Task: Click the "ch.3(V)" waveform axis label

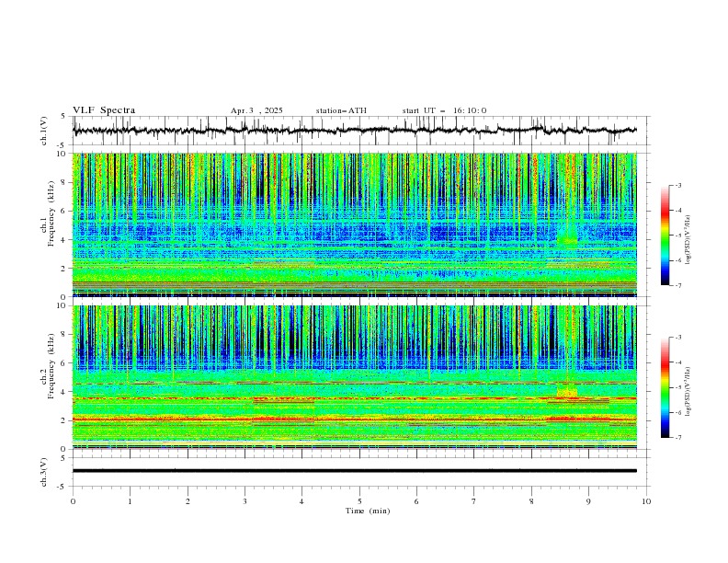Action: click(x=44, y=472)
